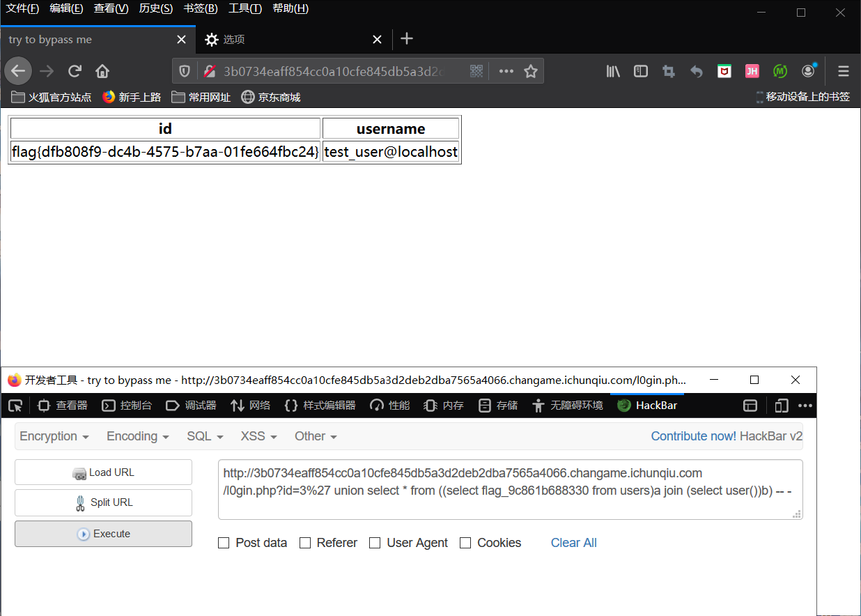Open the 工具(T) menu

click(245, 8)
